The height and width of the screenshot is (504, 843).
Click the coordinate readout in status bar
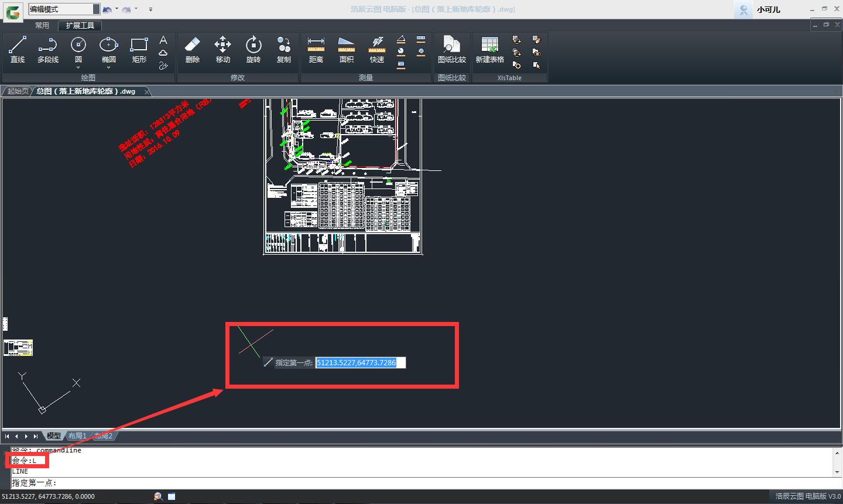(48, 496)
